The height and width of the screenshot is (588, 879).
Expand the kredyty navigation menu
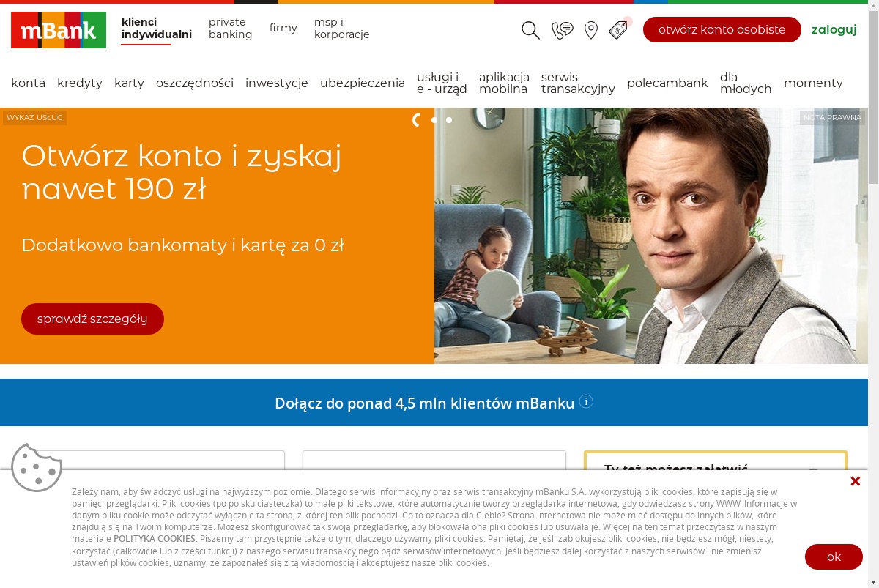[x=80, y=83]
